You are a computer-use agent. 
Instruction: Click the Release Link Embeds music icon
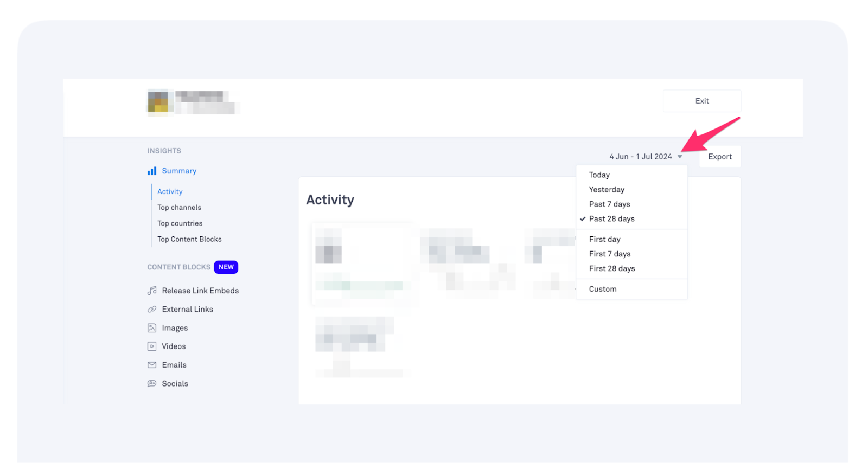[152, 291]
